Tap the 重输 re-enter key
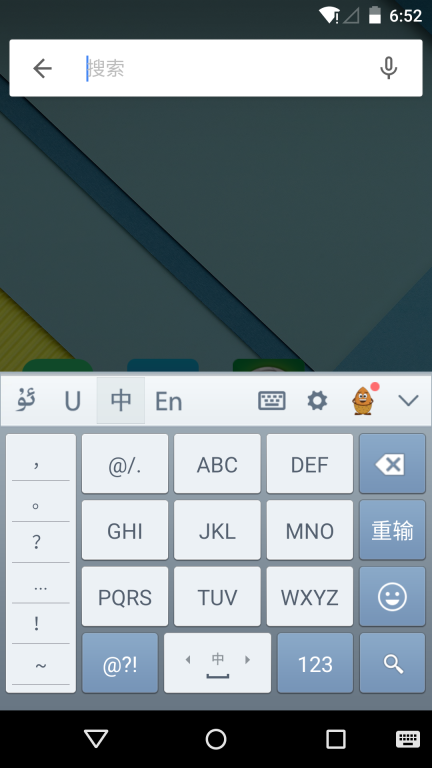Viewport: 432px width, 768px height. 392,530
